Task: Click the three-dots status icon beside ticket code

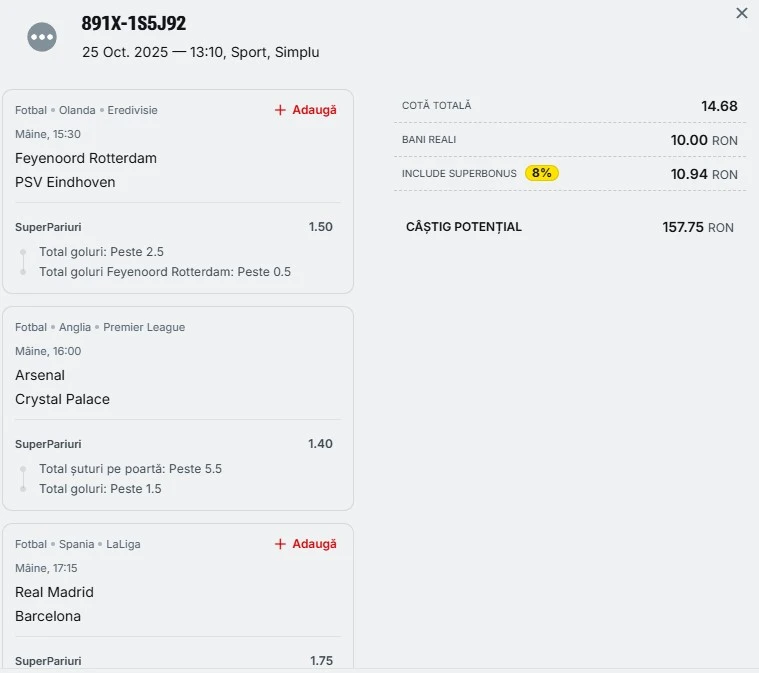Action: tap(41, 37)
